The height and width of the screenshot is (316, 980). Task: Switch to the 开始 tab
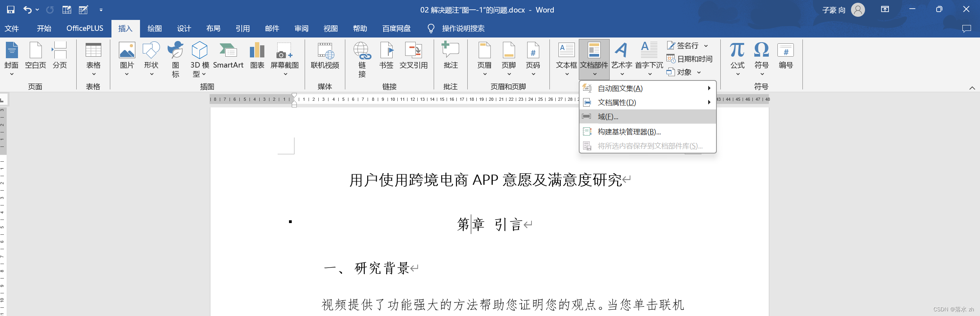click(x=44, y=29)
